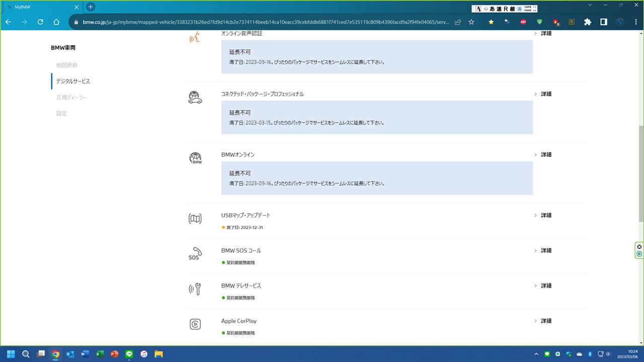This screenshot has height=362, width=644.
Task: Open the Windows Start menu
Action: pyautogui.click(x=11, y=354)
